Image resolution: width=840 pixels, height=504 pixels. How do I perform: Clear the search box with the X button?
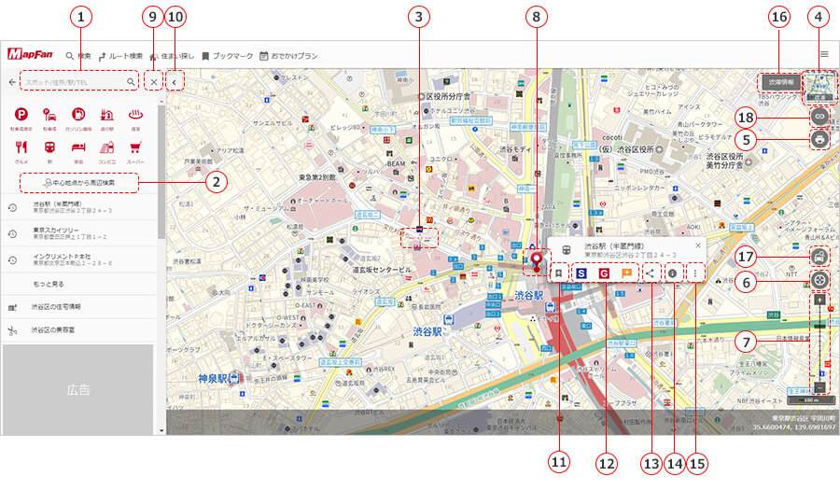coord(154,82)
